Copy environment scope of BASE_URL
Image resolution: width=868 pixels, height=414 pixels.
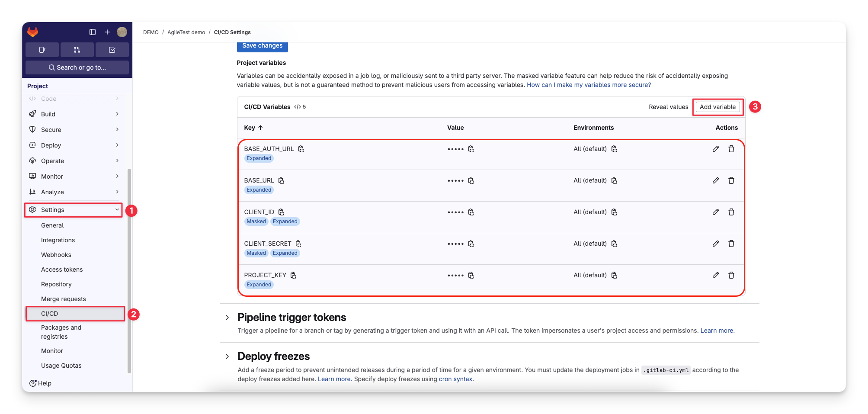(x=614, y=180)
